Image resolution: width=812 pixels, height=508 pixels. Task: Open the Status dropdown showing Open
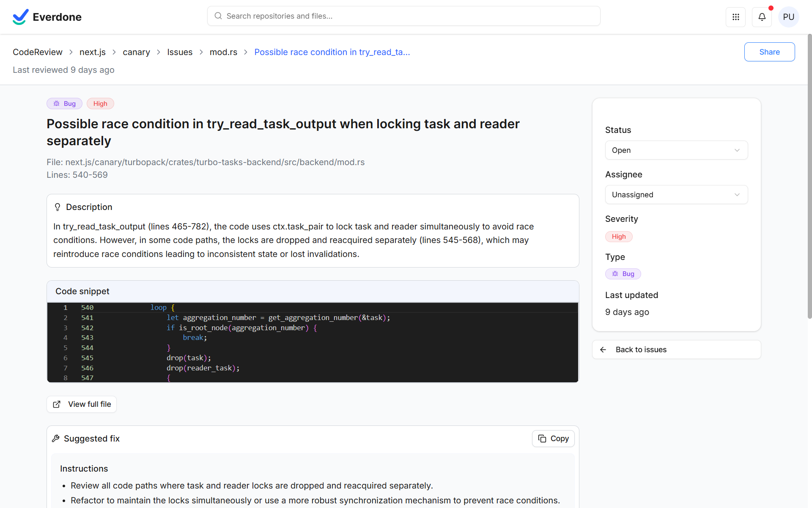(x=676, y=150)
